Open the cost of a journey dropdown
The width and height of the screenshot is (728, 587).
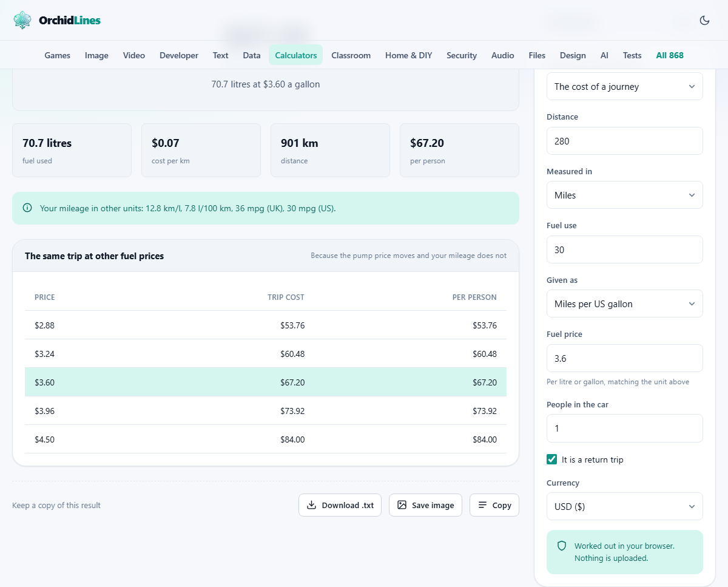tap(625, 86)
